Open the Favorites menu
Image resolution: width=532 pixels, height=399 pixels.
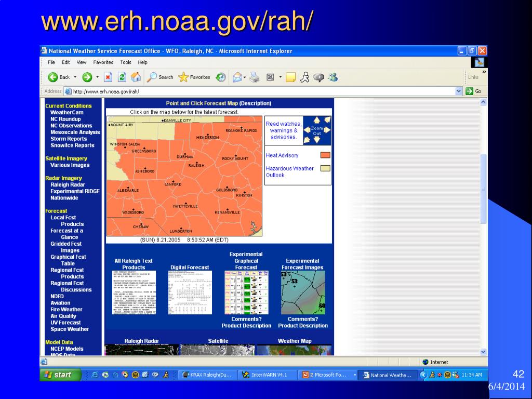point(103,62)
